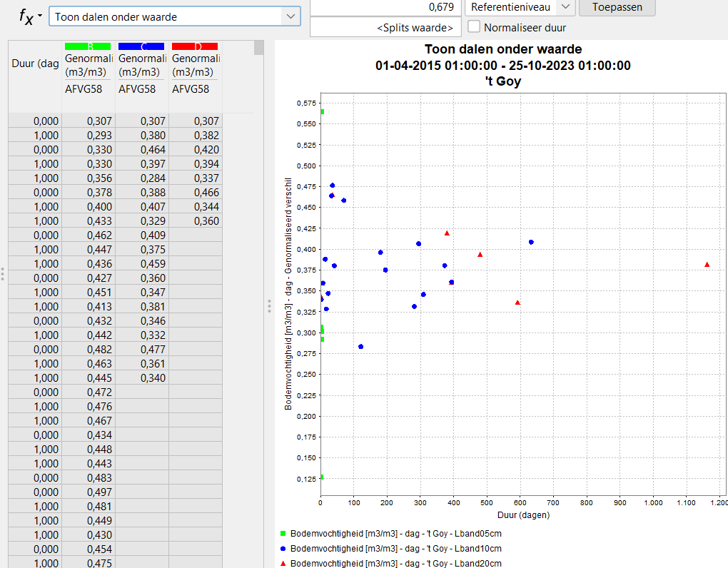Focus the 0,679 value input field

(385, 7)
